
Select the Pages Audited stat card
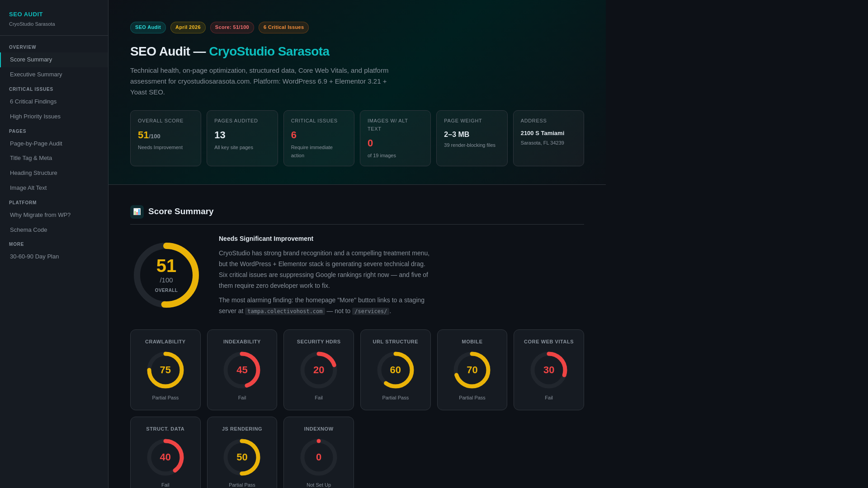pyautogui.click(x=242, y=138)
